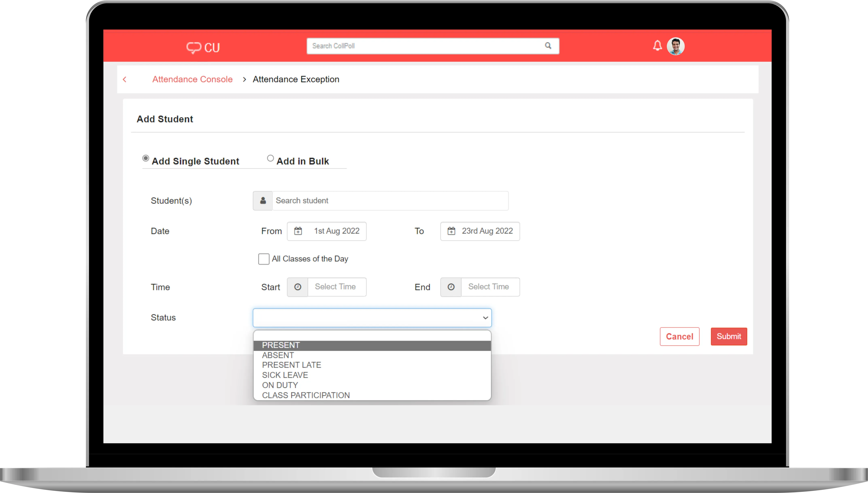This screenshot has width=868, height=493.
Task: Open the From date calendar icon
Action: click(298, 231)
